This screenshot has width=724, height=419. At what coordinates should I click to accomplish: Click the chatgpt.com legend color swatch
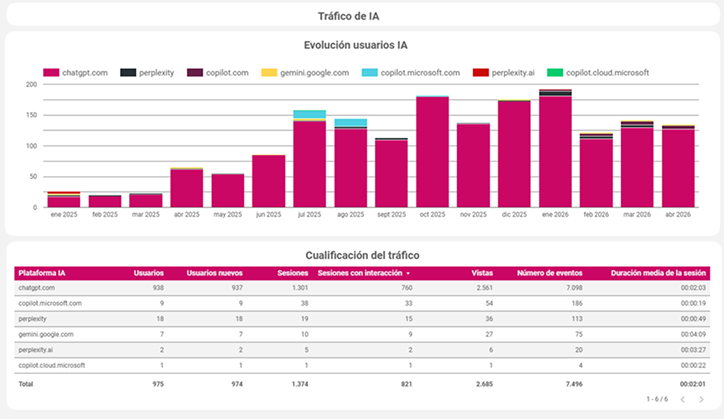tap(51, 73)
